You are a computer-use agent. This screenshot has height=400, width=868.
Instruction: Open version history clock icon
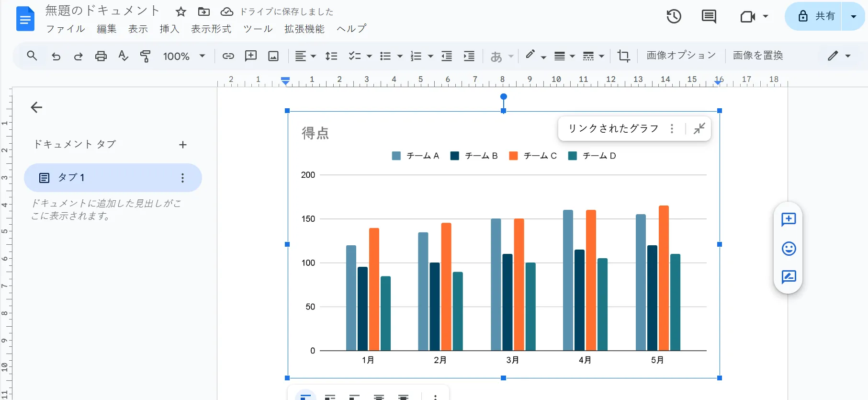click(674, 16)
